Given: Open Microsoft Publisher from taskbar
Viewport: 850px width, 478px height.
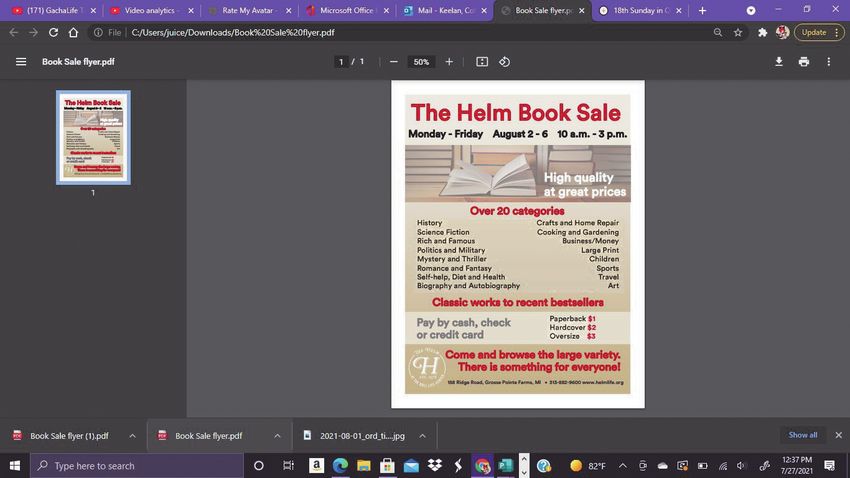Looking at the screenshot, I should tap(505, 466).
